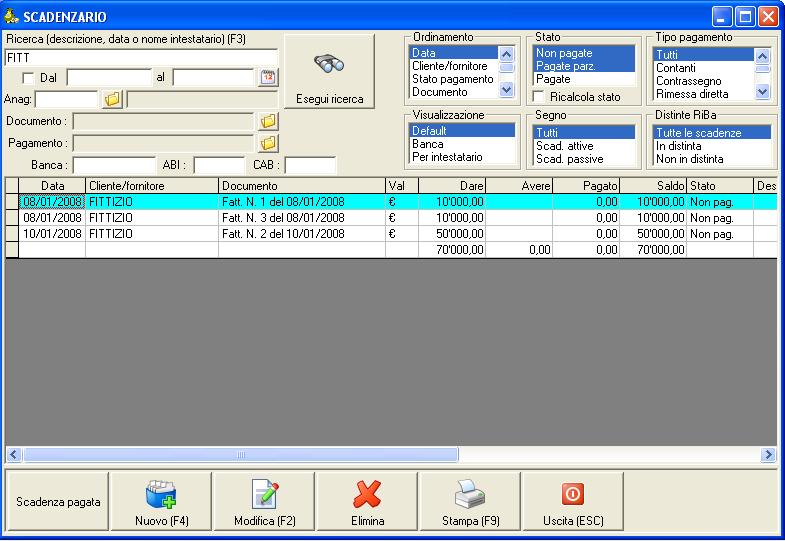785x541 pixels.
Task: Sort by the Data column header
Action: [x=52, y=186]
